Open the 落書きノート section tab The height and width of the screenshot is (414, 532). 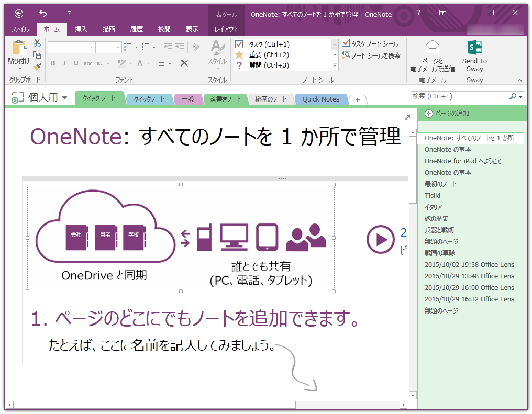coord(226,98)
